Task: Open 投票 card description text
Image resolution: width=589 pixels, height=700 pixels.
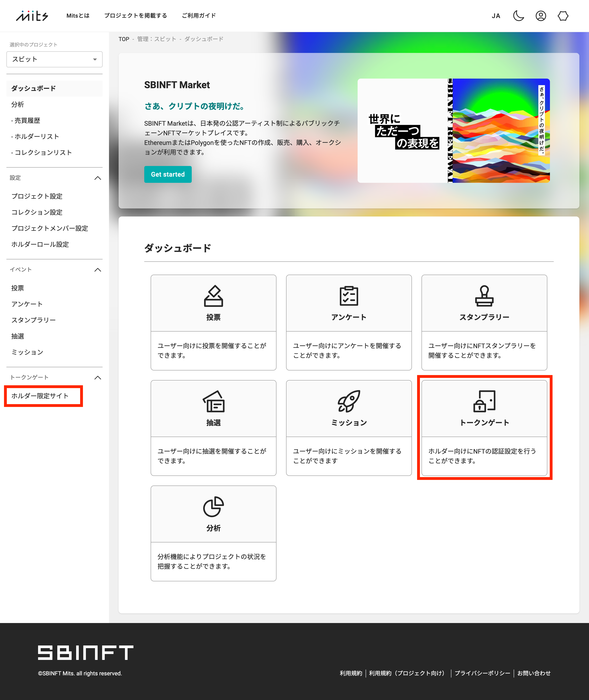Action: [212, 351]
